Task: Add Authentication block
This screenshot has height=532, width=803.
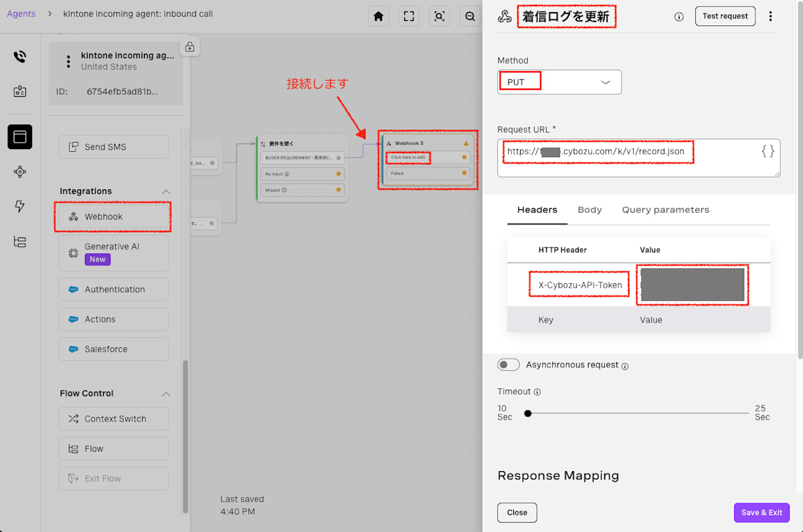Action: 114,290
